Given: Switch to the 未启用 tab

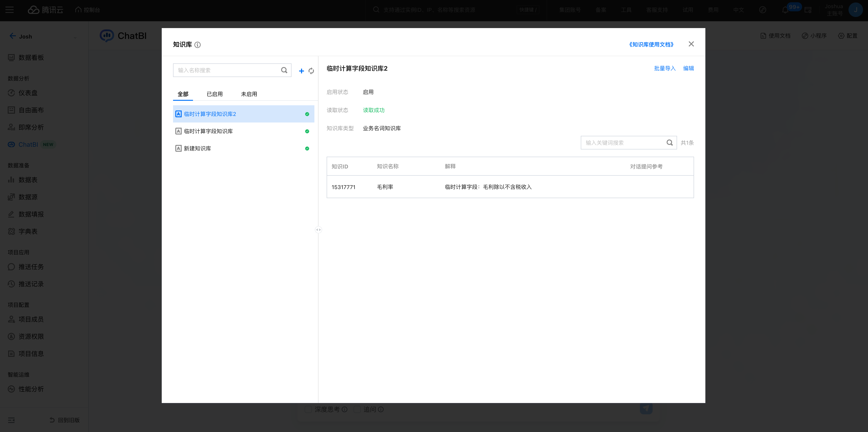Looking at the screenshot, I should tap(249, 94).
